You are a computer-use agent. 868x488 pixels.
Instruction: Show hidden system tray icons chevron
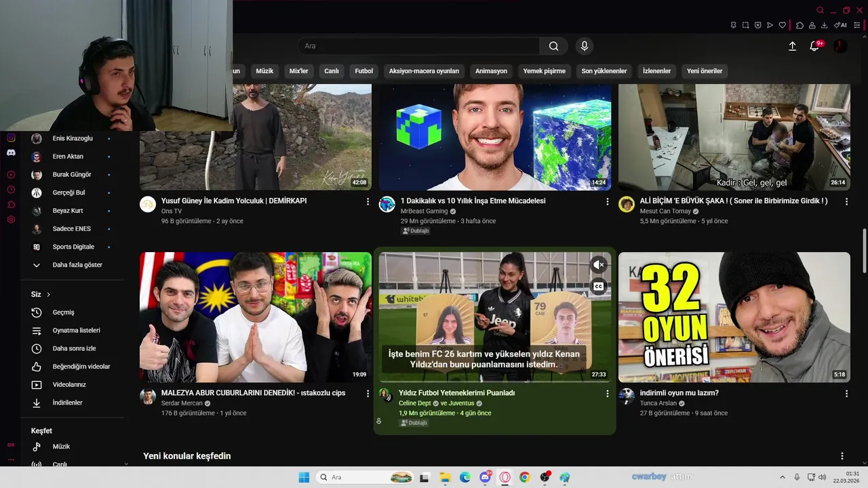click(782, 477)
